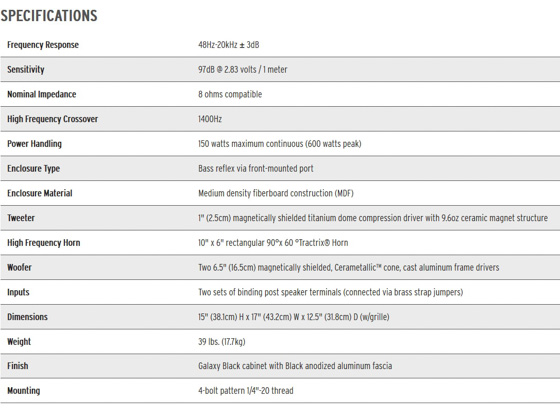Select the Nominal Impedance label
Screen dimensions: 560x416
coord(42,94)
